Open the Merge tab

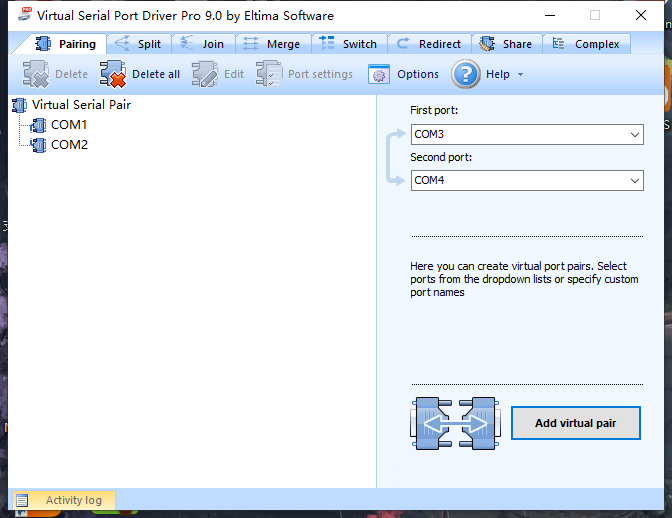(x=273, y=44)
